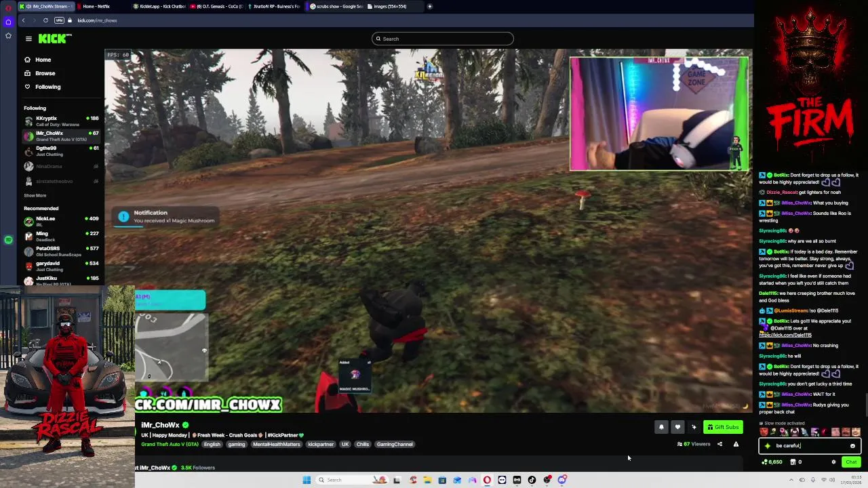The width and height of the screenshot is (868, 488).
Task: Reload the page
Action: [45, 20]
